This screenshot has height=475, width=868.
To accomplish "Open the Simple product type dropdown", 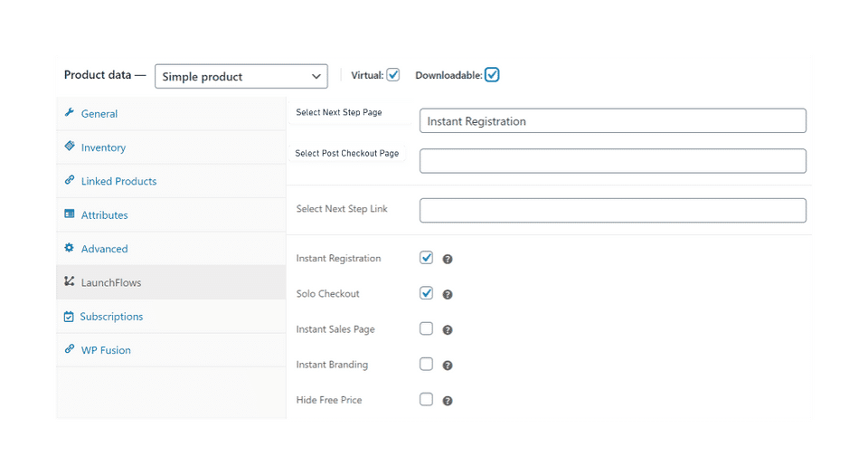I will [x=241, y=77].
